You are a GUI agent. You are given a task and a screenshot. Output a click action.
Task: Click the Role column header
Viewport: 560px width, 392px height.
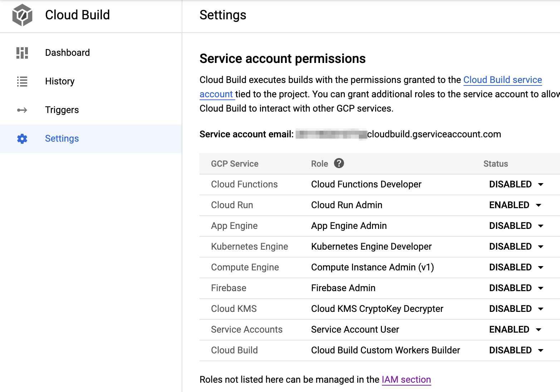(319, 164)
